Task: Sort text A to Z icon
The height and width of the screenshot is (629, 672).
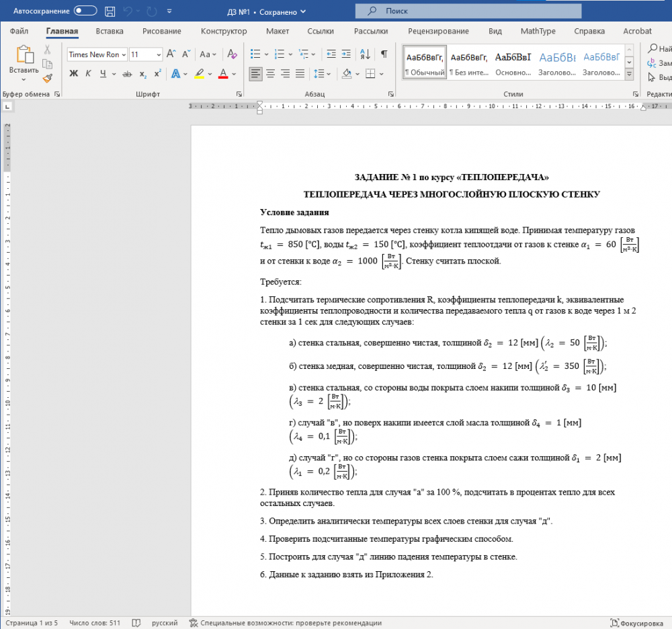Action: [x=365, y=54]
